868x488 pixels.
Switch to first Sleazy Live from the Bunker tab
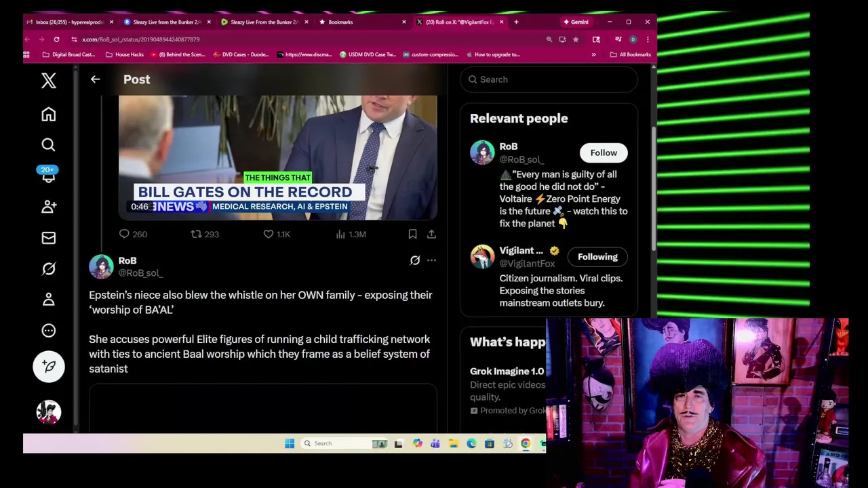coord(167,22)
